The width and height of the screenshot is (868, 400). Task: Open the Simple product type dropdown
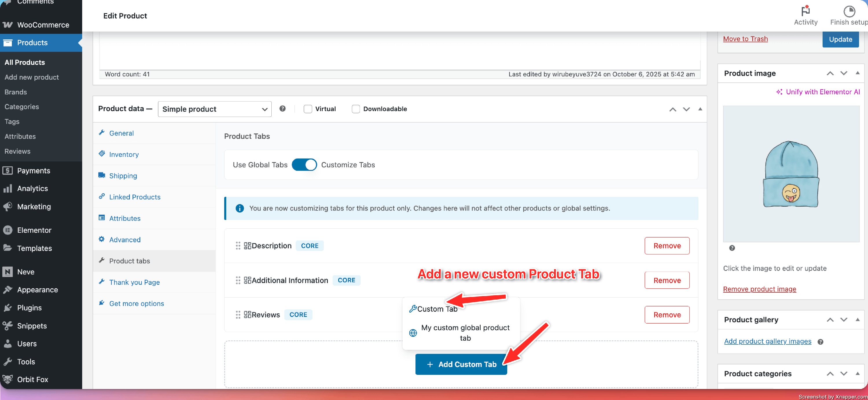tap(214, 109)
